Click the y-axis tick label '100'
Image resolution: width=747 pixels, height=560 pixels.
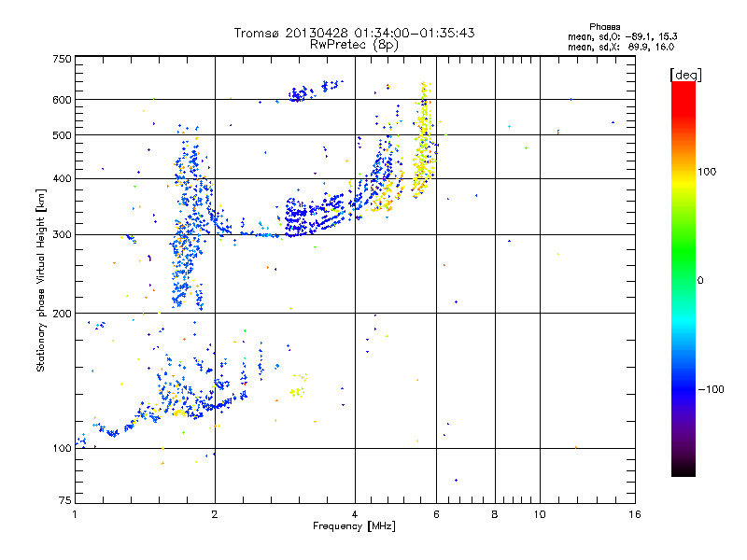[x=62, y=449]
